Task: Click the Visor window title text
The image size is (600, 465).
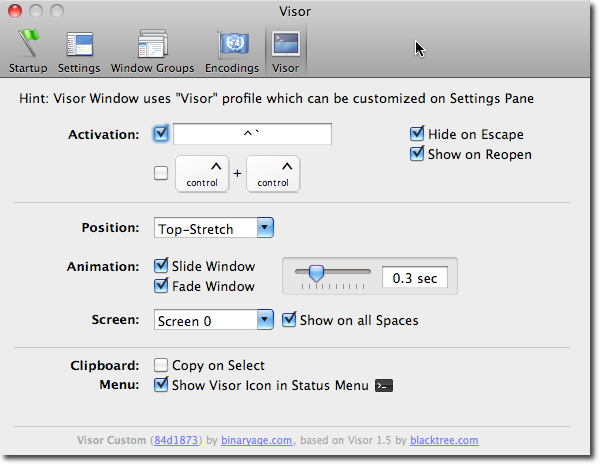Action: point(295,11)
